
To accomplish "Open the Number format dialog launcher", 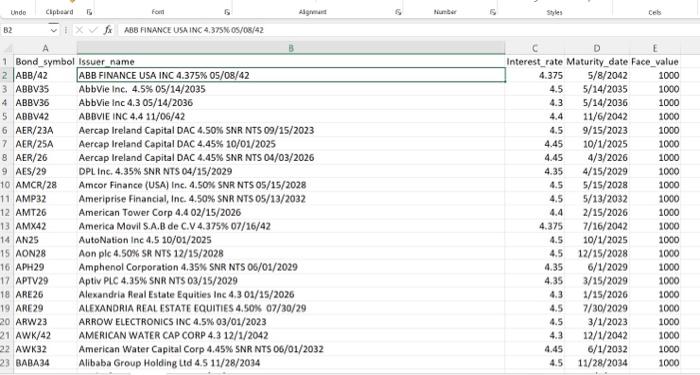I will 493,12.
